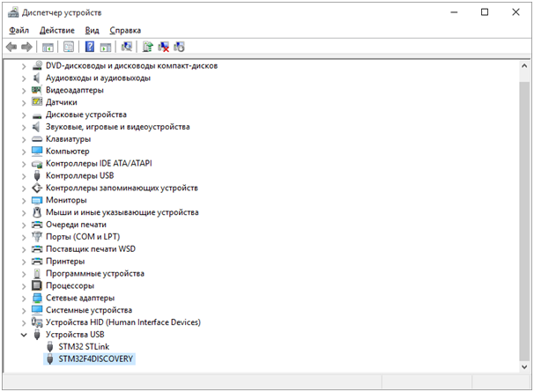
Task: Select Мыши и иные указывающие устройства
Action: [x=122, y=212]
